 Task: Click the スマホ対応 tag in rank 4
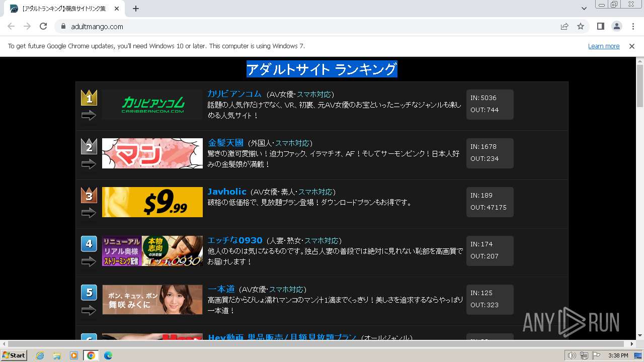321,241
